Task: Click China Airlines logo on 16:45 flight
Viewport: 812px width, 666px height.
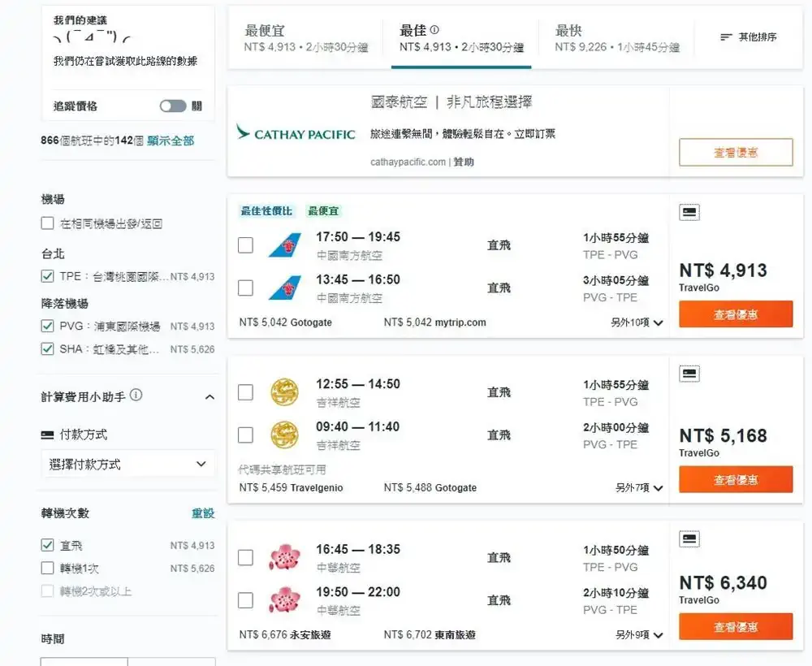Action: pos(285,557)
